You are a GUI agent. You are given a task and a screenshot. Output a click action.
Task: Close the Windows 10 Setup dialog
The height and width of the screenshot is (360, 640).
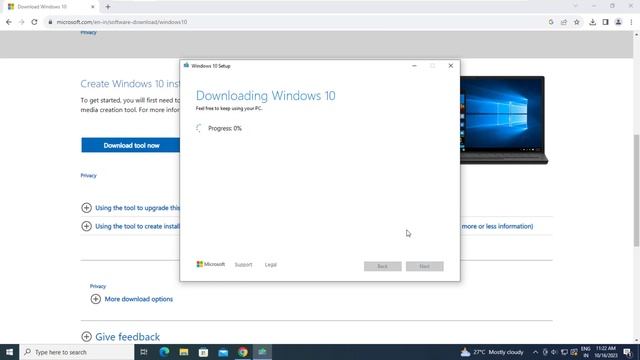[451, 66]
